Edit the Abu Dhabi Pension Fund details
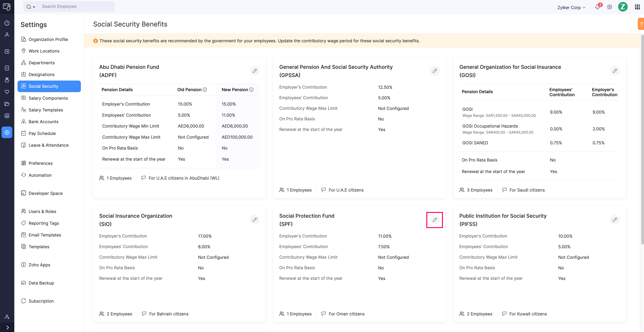Screen dimensions: 644x332 point(255,71)
